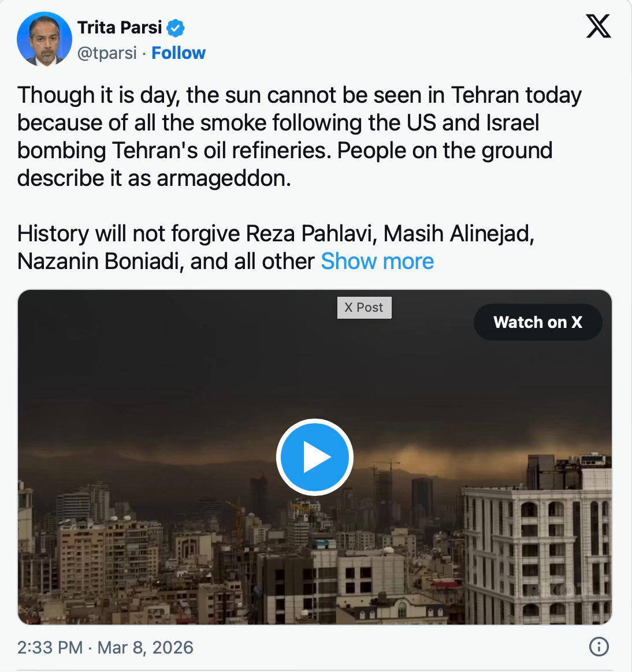Screen dimensions: 632x672
Task: Follow @tparsi using the Follow link
Action: tap(178, 53)
